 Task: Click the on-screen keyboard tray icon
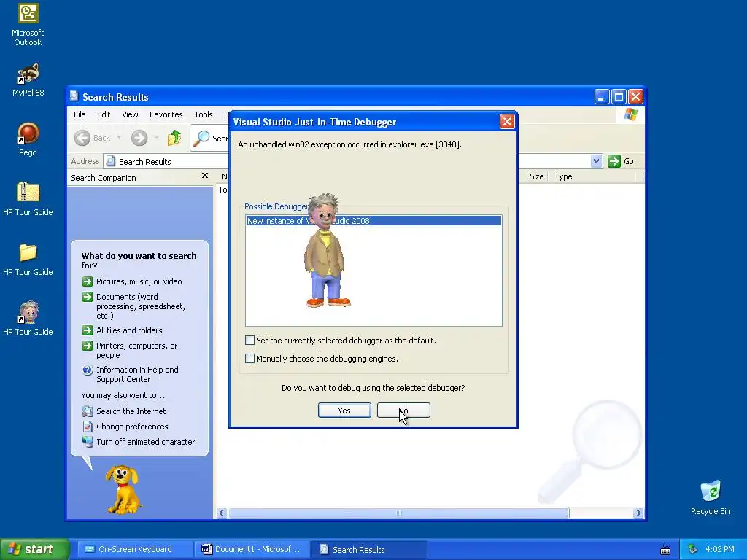click(x=665, y=551)
